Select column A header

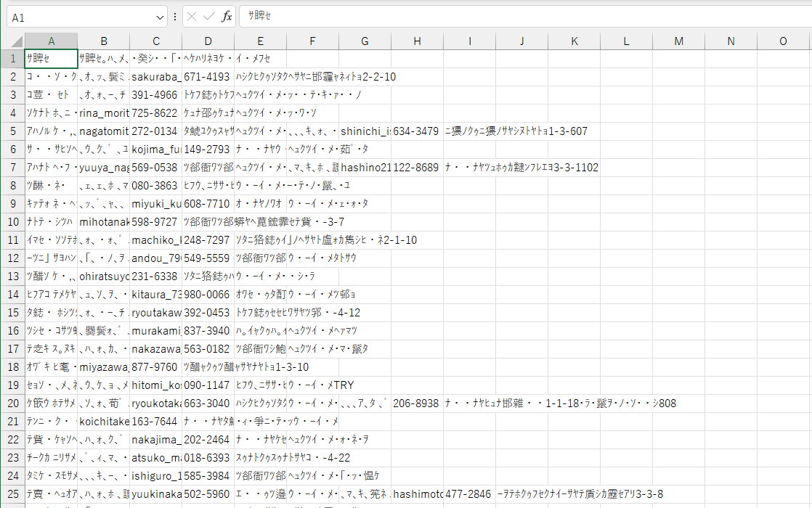coord(51,41)
